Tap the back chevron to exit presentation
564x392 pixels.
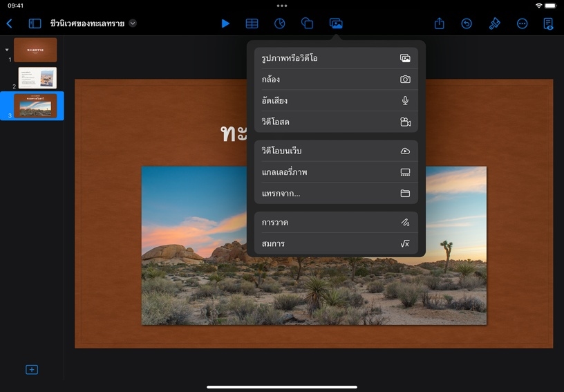(9, 24)
